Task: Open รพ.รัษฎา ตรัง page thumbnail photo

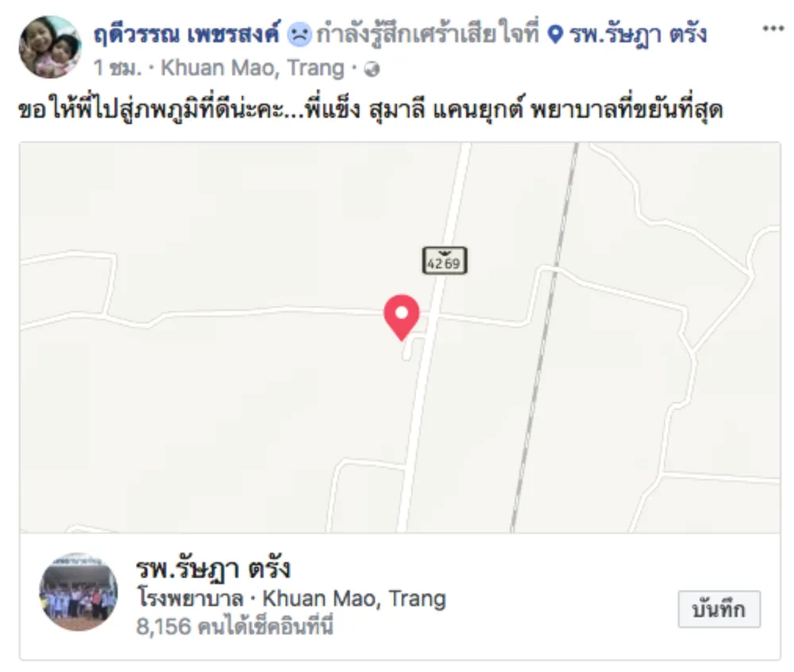Action: pos(79,592)
